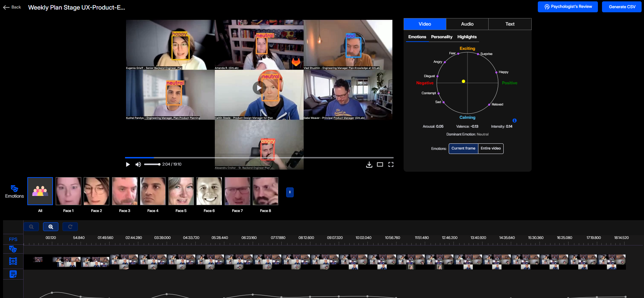Click the Weekly Plan Stage title text
The image size is (644, 298).
click(76, 8)
